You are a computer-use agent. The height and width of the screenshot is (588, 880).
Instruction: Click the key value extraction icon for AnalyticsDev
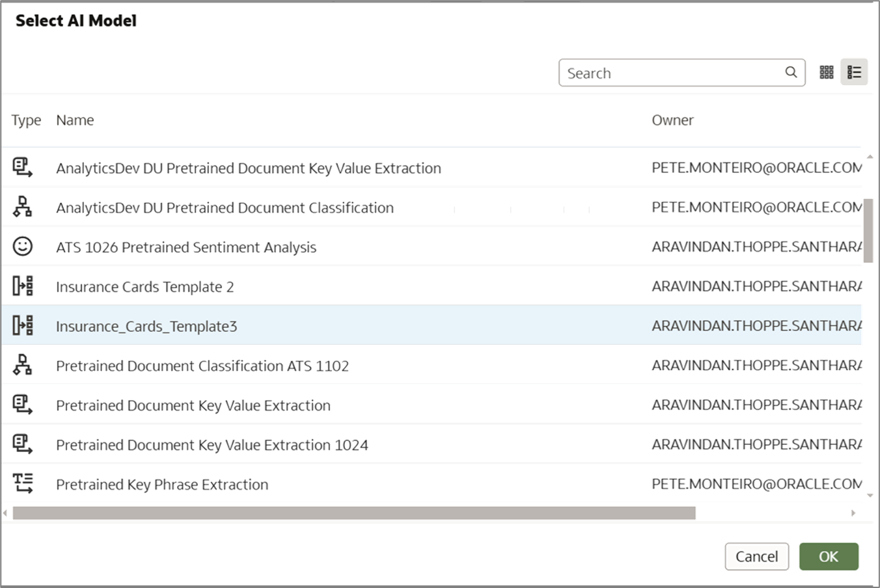coord(22,168)
